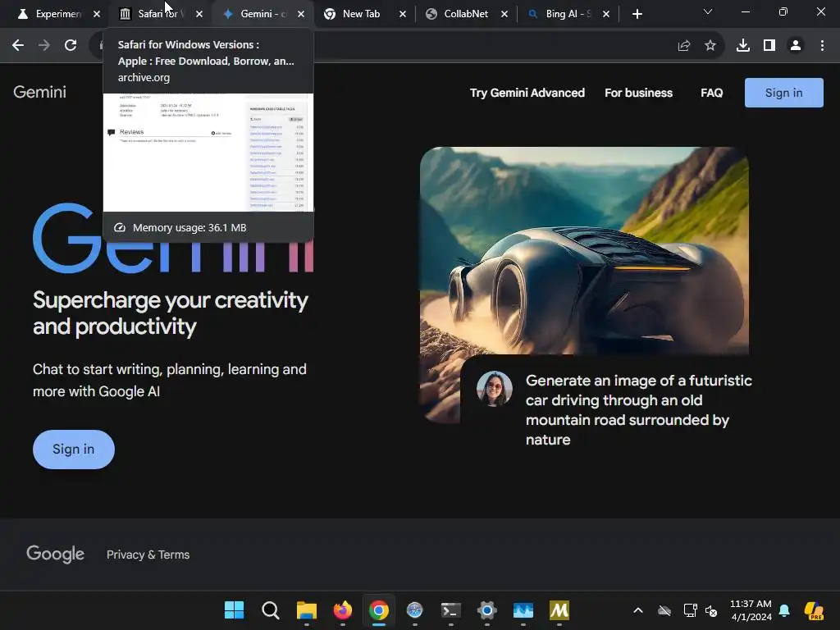Click the Google logo in the footer

point(55,554)
